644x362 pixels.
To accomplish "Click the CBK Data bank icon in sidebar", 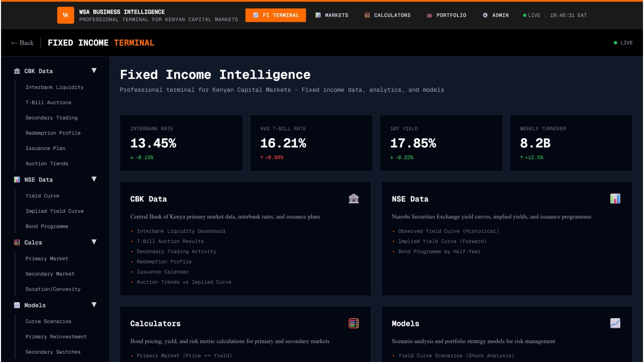I will [x=17, y=71].
